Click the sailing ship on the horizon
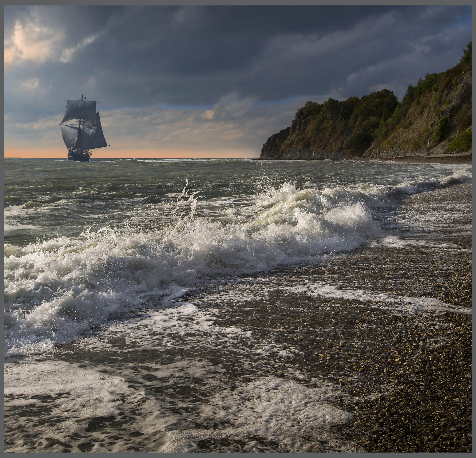Screen dimensions: 476x458 coord(83,129)
